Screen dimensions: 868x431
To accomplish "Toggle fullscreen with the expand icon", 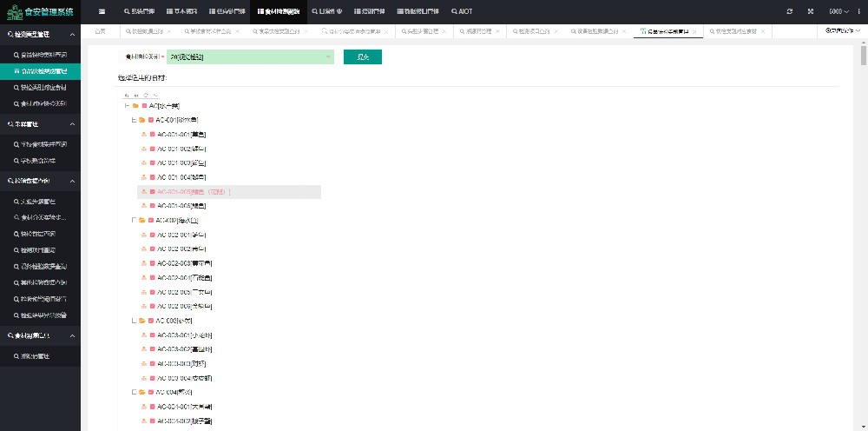I will [x=811, y=11].
